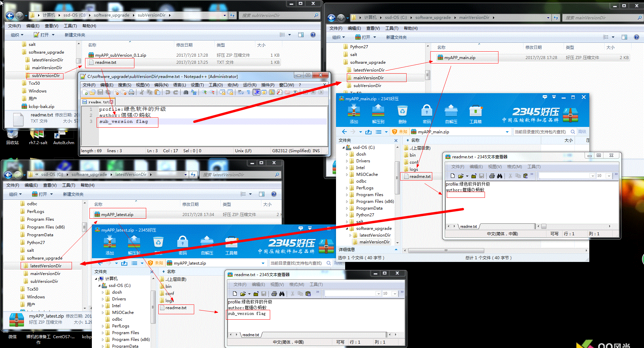Viewport: 644px width, 348px height.
Task: Expand Drivers folder in myAPP_latest.zip tree
Action: click(x=103, y=299)
